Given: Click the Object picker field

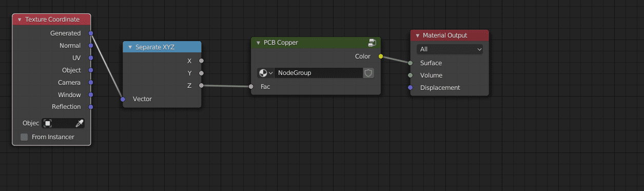Looking at the screenshot, I should 63,123.
